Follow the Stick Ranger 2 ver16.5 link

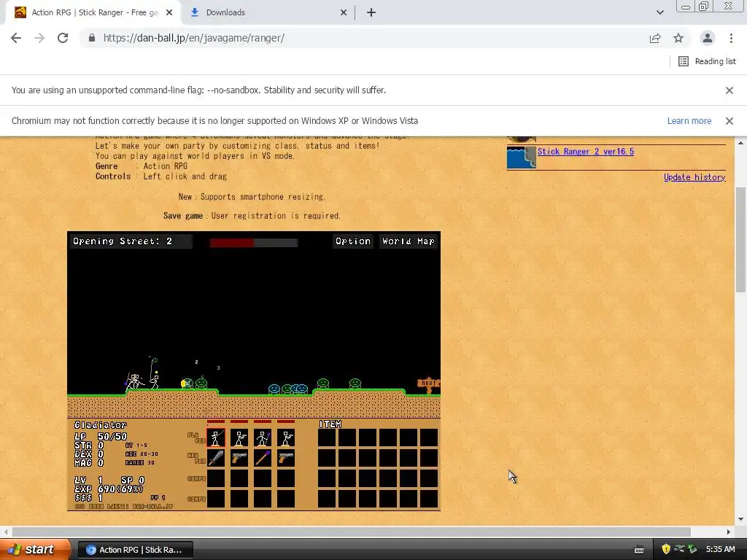tap(586, 152)
